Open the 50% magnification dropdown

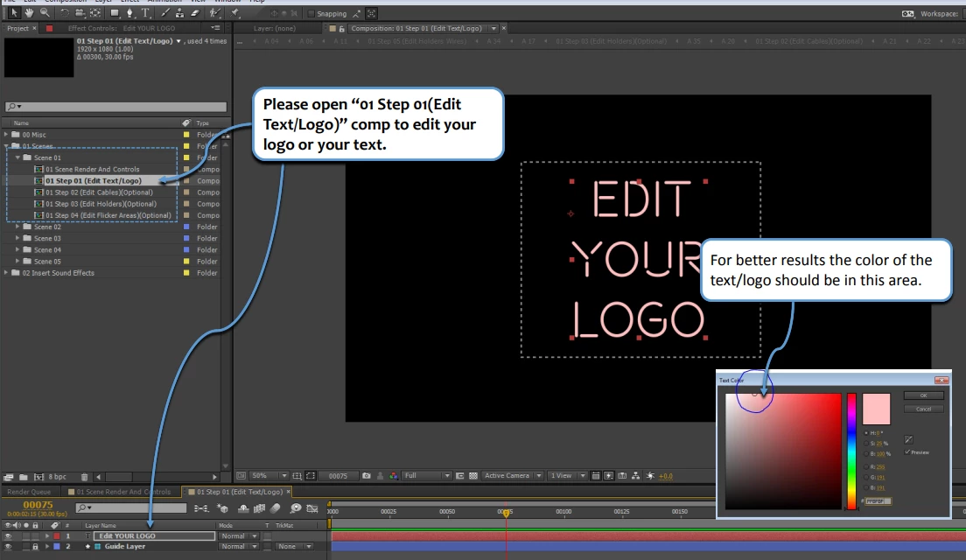point(269,476)
